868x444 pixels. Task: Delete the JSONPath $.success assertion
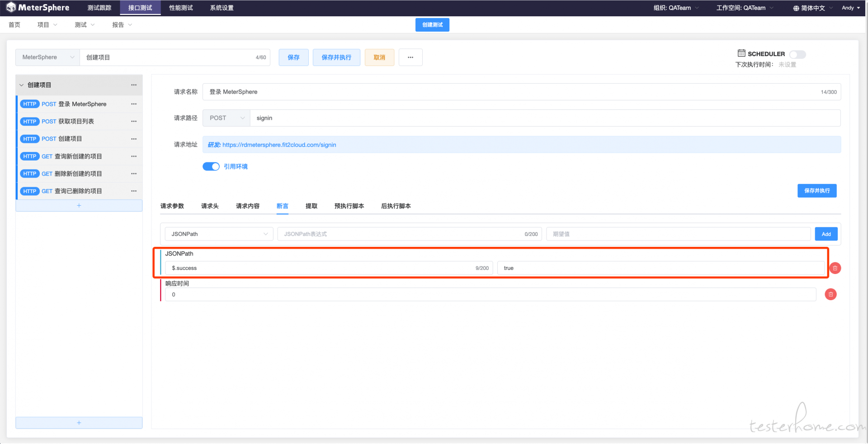pyautogui.click(x=835, y=268)
